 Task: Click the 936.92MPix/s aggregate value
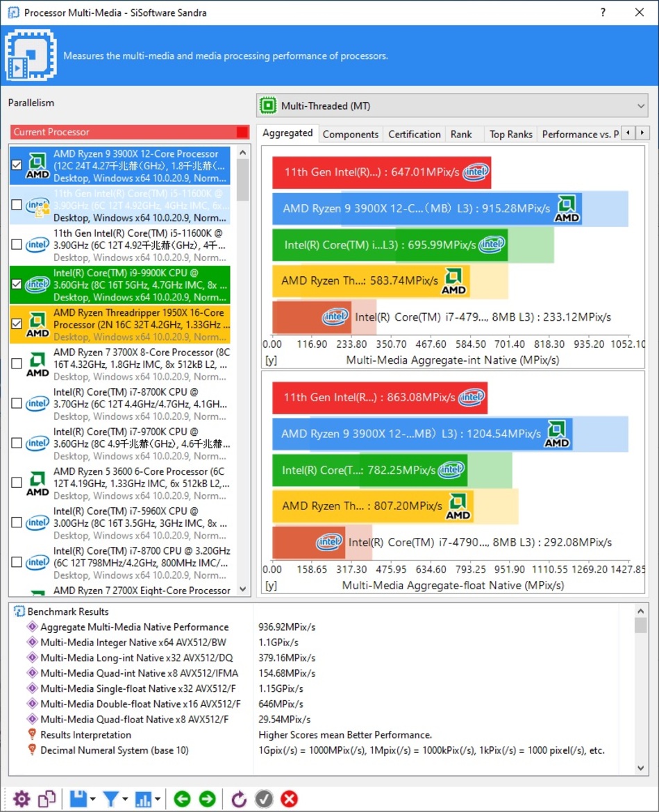click(x=287, y=627)
